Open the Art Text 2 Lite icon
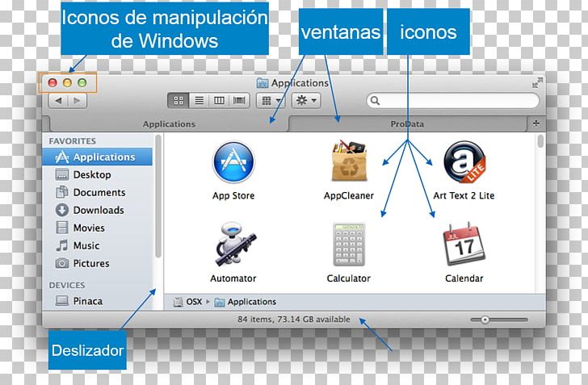The width and height of the screenshot is (588, 385). point(464,162)
